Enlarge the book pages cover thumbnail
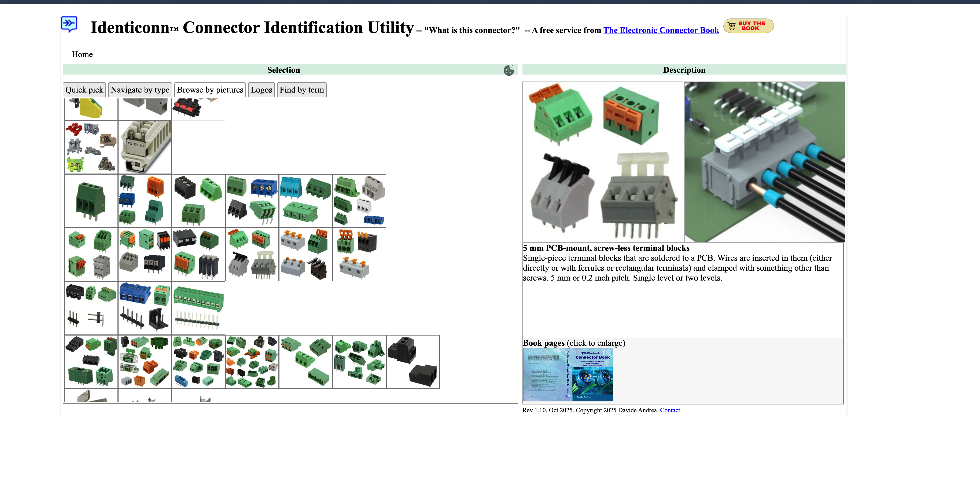 pos(568,374)
